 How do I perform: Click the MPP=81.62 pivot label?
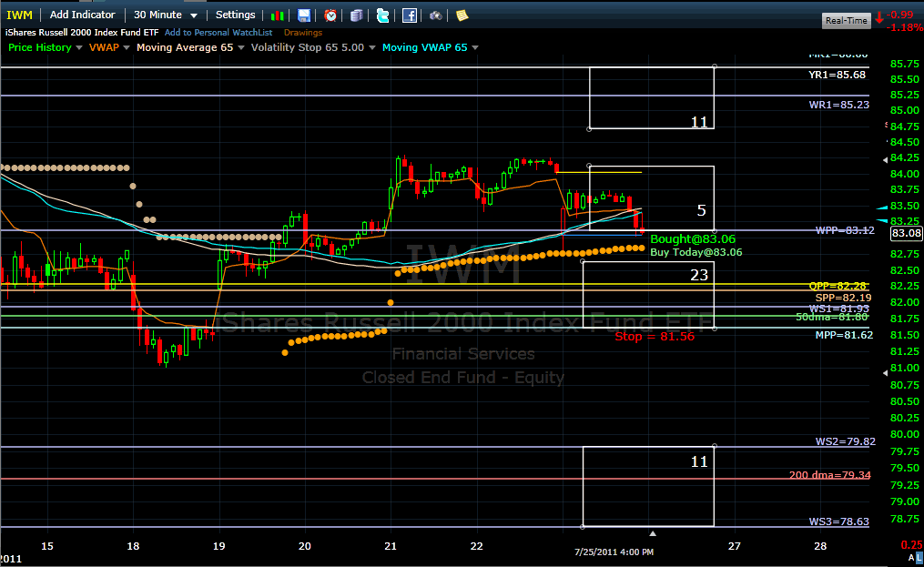844,335
